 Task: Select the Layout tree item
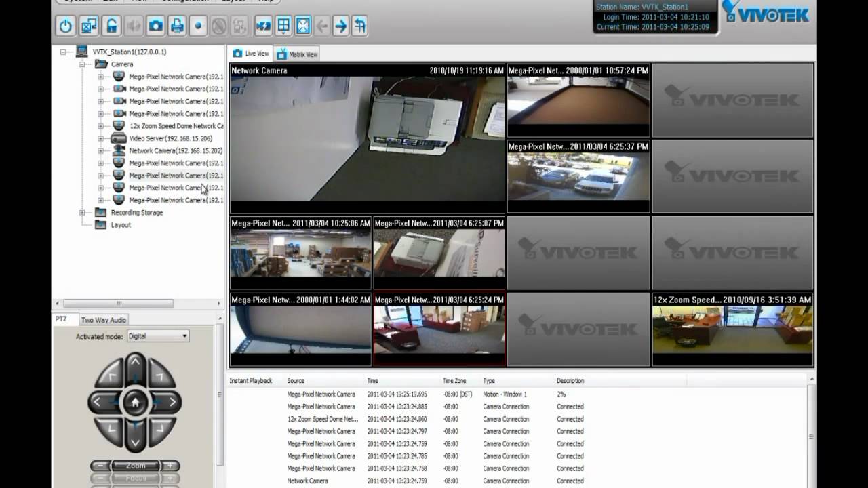coord(121,225)
